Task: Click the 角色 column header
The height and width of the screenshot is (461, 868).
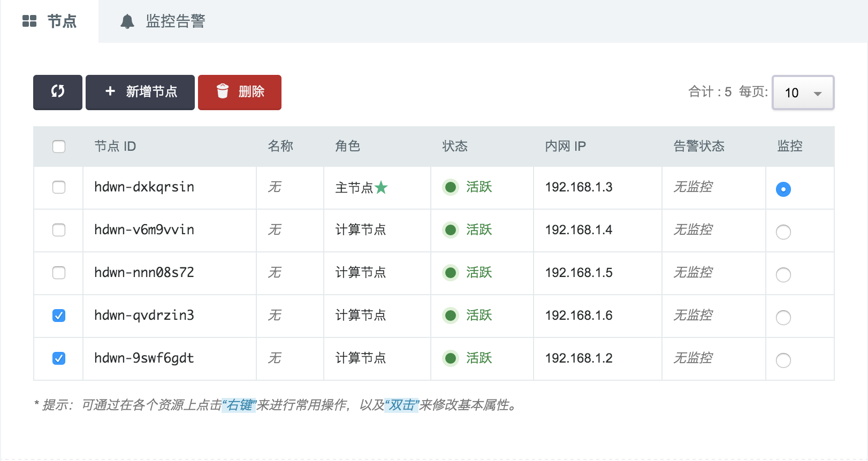Action: pos(348,147)
